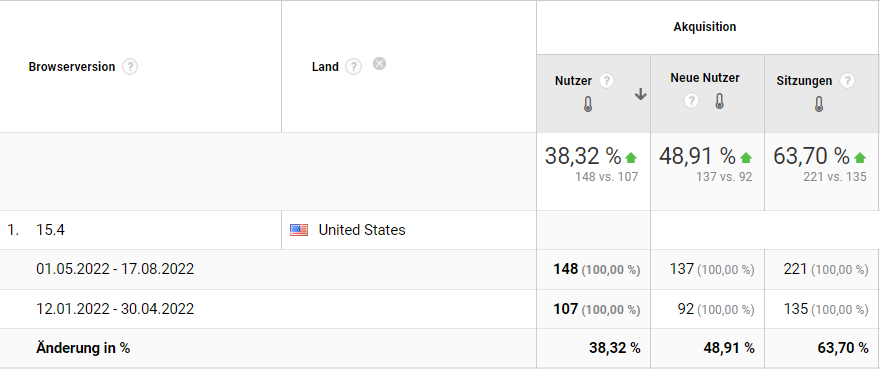Sort table by Sitzungen header

point(804,81)
